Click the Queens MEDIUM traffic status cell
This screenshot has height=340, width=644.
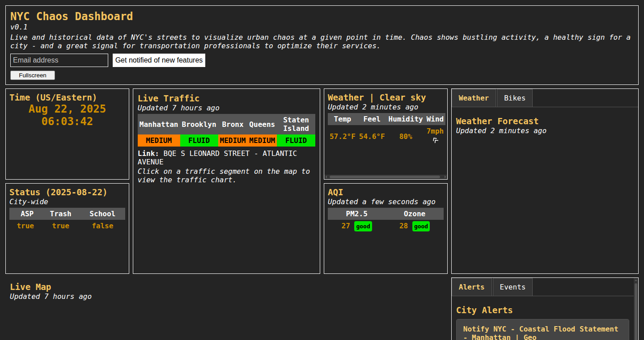[x=262, y=140]
